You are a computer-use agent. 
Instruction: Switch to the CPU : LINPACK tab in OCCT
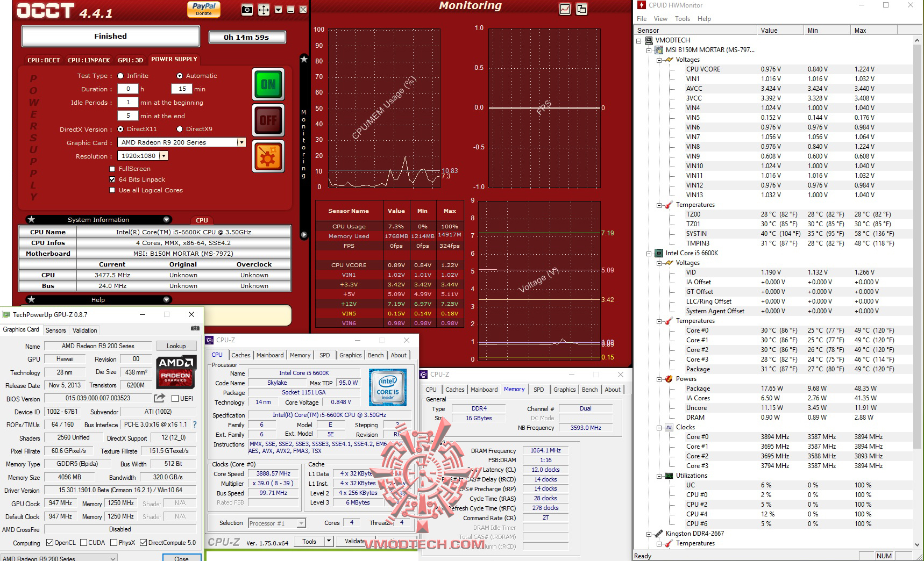(x=89, y=60)
